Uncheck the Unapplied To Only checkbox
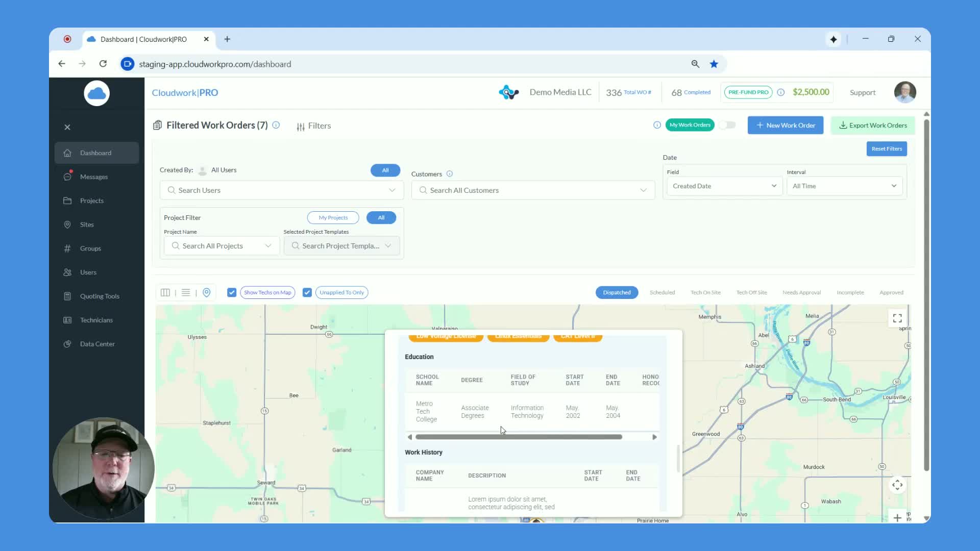This screenshot has width=980, height=551. pyautogui.click(x=307, y=293)
